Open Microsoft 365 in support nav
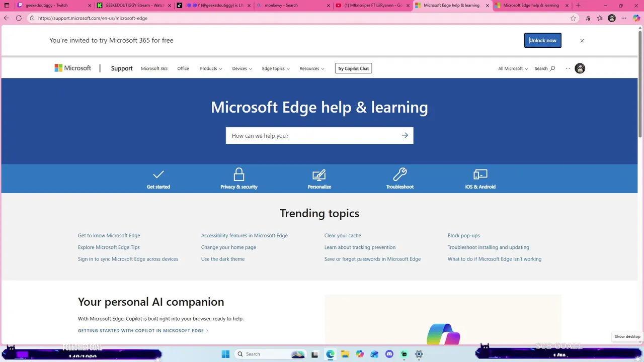 click(154, 68)
